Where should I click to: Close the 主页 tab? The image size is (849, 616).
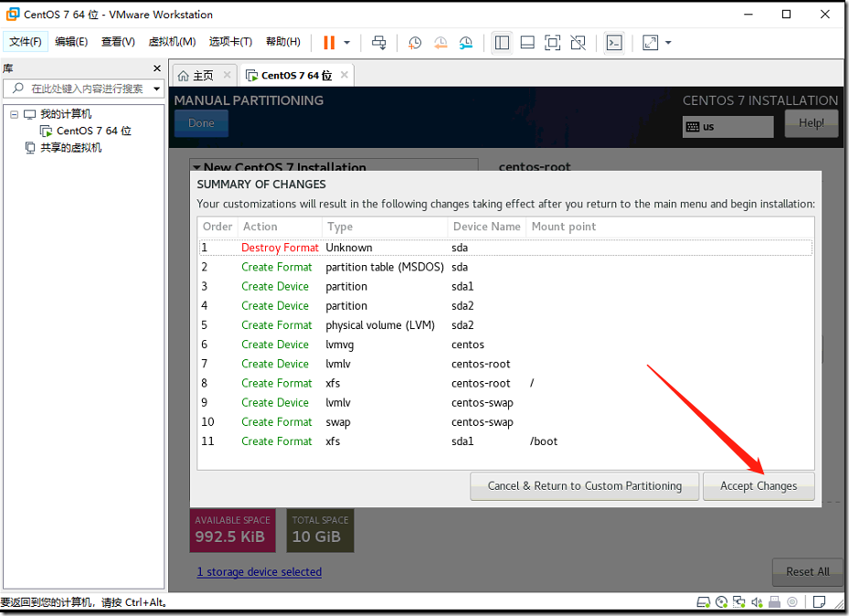[228, 75]
